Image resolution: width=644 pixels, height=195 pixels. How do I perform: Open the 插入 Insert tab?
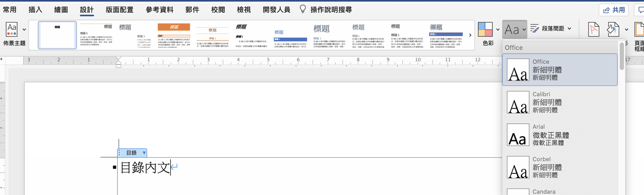[35, 9]
